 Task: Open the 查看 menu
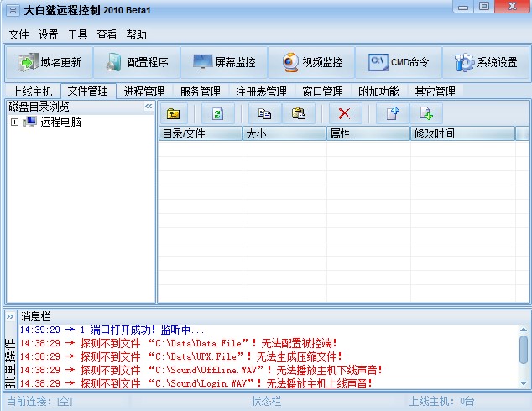107,34
